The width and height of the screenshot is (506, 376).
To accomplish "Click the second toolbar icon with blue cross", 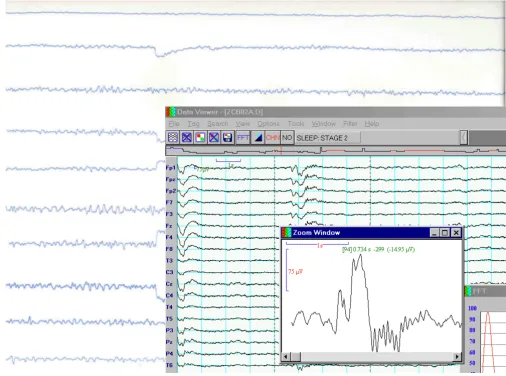I will (187, 137).
